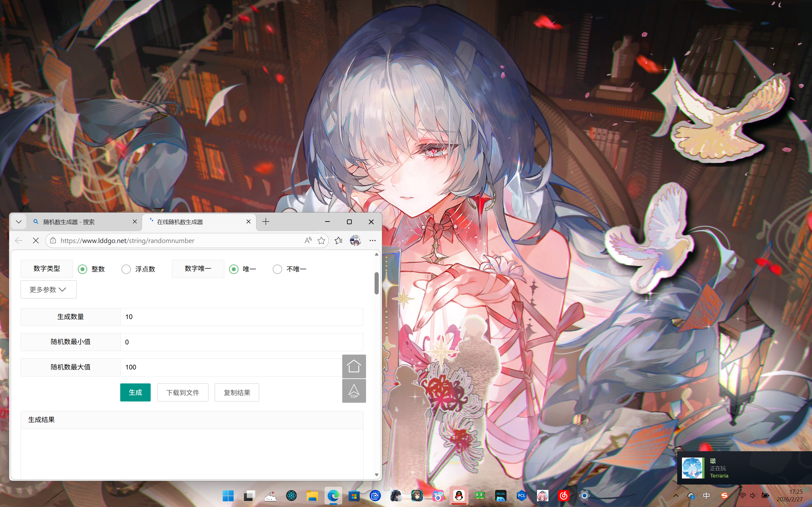Select the 整数 radio button

pos(82,269)
